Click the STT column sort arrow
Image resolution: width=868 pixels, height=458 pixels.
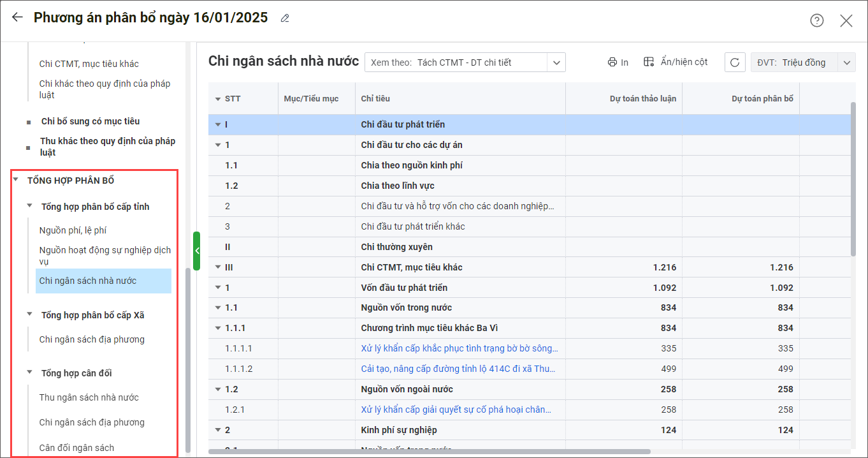[218, 99]
